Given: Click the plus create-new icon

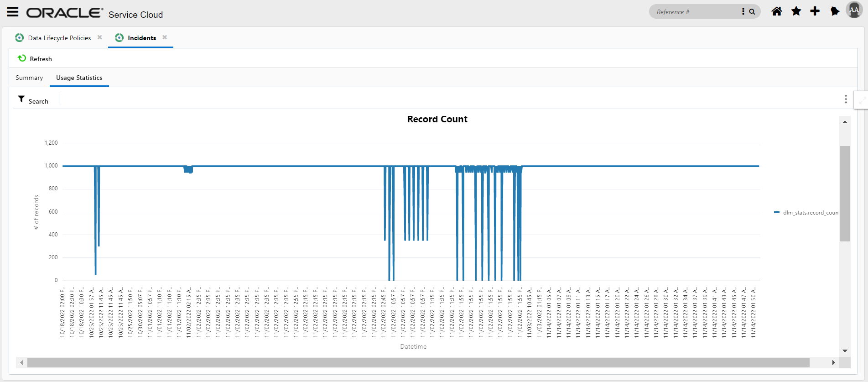Looking at the screenshot, I should [815, 11].
